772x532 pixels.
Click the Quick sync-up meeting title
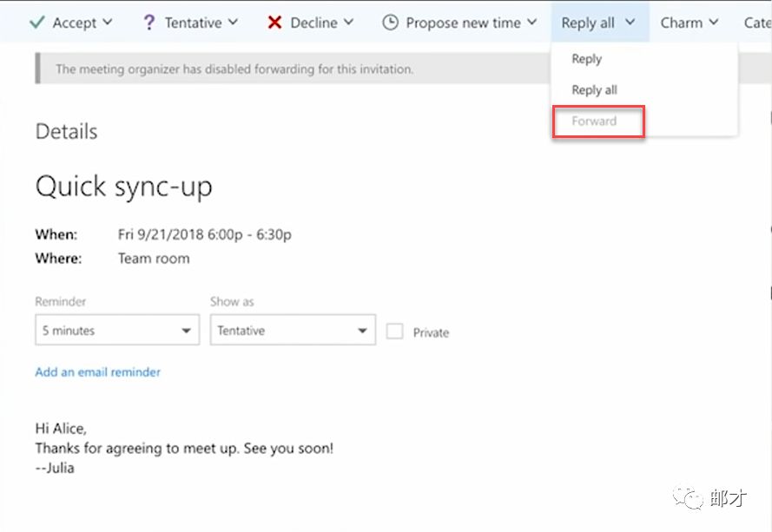[x=123, y=186]
